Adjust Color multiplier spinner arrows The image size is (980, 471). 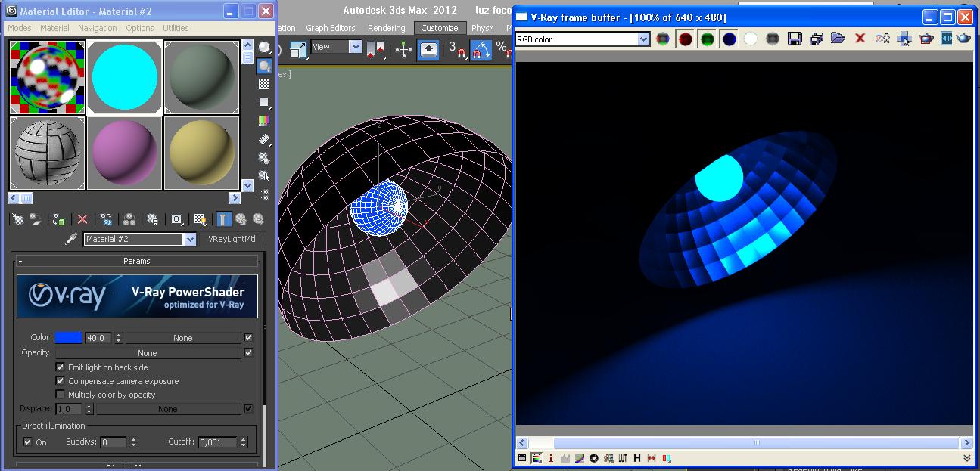[x=118, y=338]
